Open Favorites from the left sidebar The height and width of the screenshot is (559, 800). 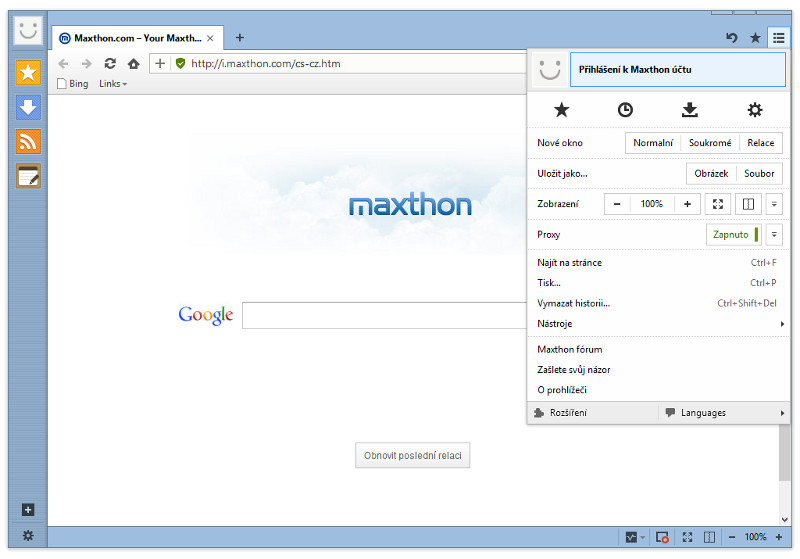pos(28,73)
